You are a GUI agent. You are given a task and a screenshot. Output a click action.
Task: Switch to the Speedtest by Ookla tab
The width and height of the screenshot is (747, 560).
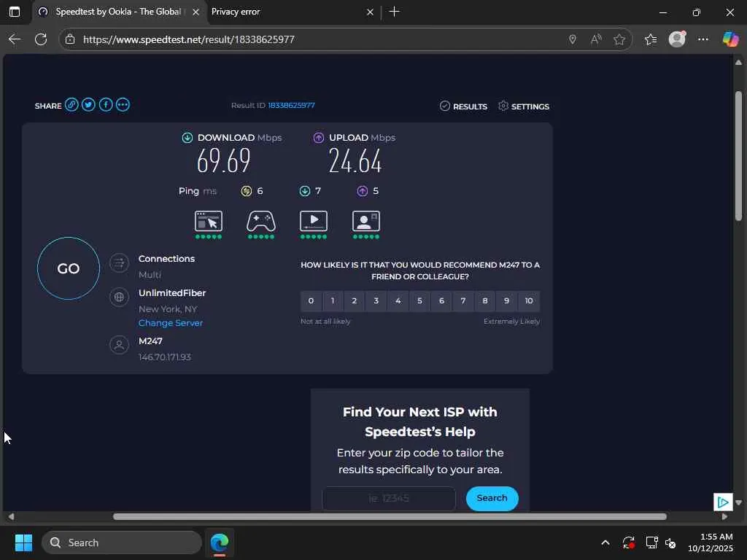[x=117, y=12]
